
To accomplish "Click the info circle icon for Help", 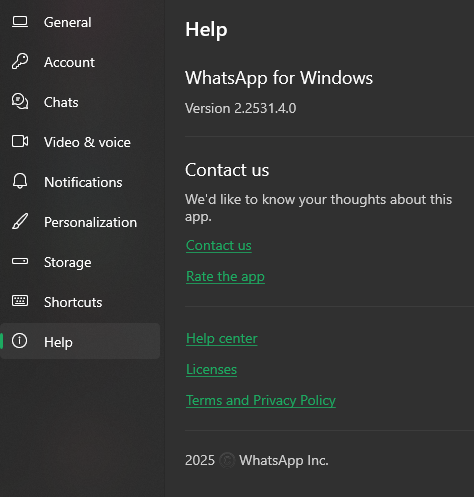I will (x=20, y=341).
